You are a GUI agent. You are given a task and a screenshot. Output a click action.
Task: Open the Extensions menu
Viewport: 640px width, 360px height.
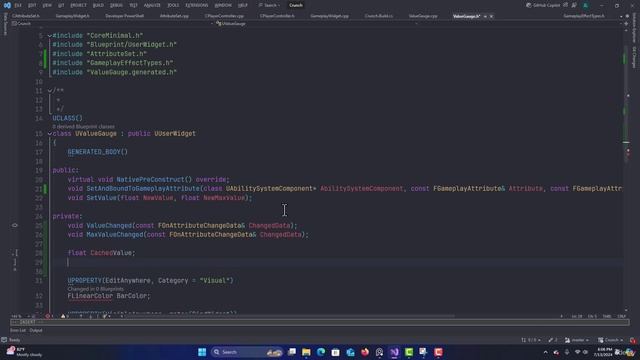pyautogui.click(x=197, y=5)
